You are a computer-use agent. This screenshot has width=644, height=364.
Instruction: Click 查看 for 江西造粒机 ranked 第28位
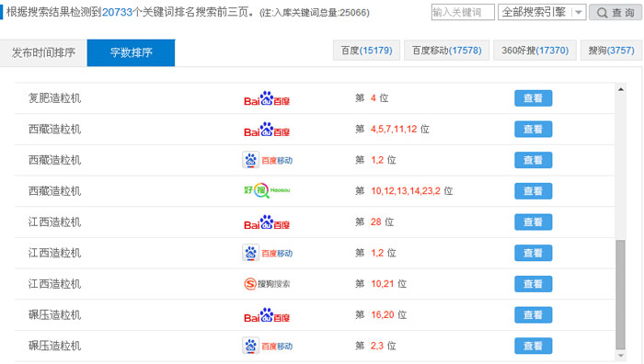coord(533,222)
